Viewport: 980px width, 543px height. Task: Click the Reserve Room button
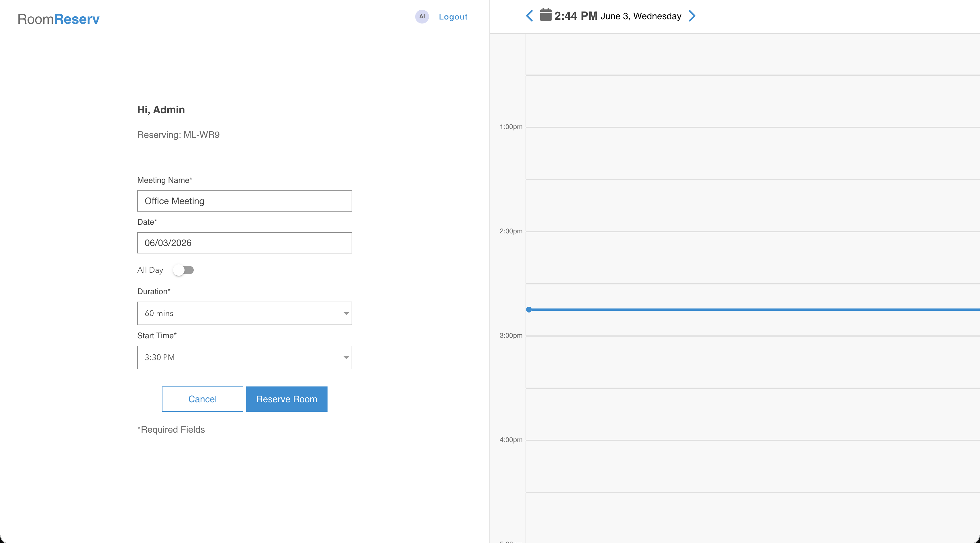(287, 399)
